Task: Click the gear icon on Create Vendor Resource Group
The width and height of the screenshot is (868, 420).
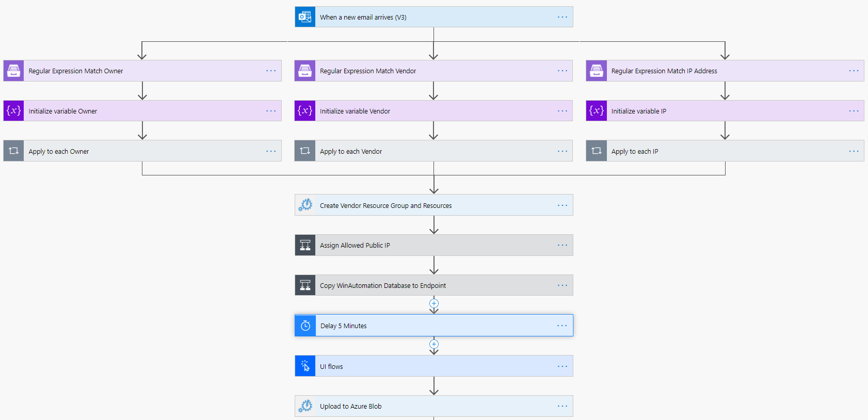Action: pyautogui.click(x=305, y=205)
